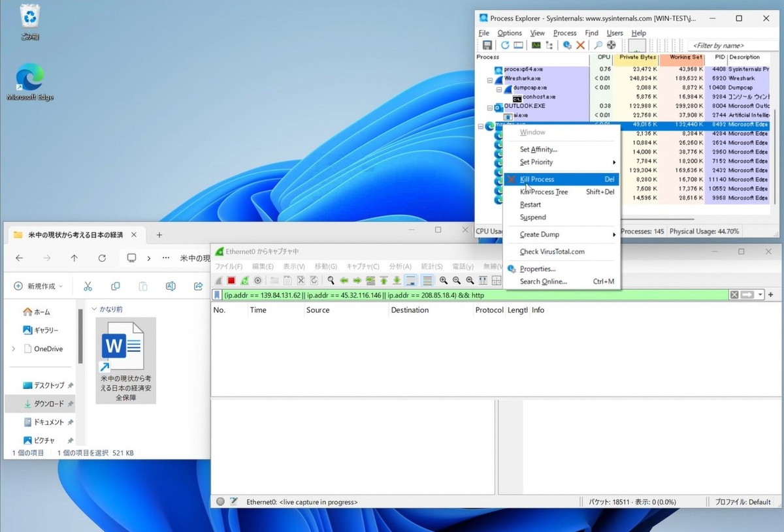Select Suspend in the context menu

[x=561, y=217]
